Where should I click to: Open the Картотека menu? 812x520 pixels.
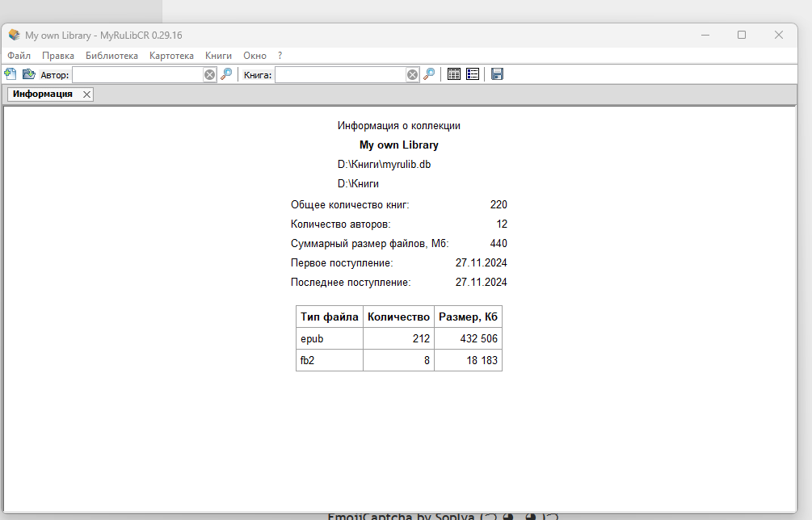click(x=171, y=56)
